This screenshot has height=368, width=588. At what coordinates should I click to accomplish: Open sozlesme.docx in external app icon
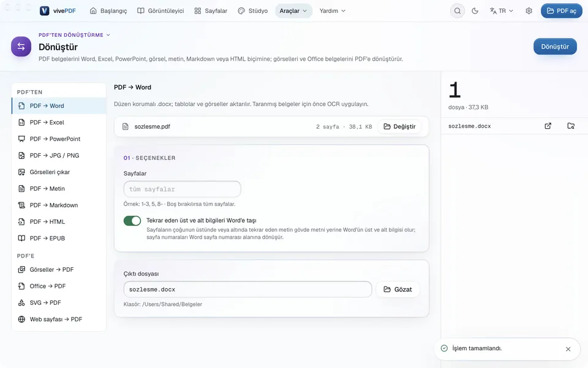tap(548, 126)
